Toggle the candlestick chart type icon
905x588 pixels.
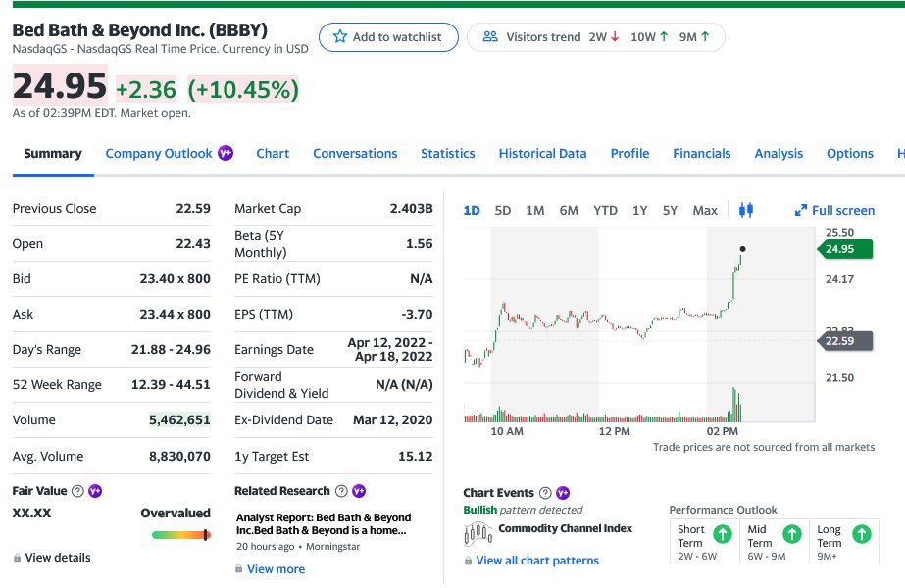pos(746,210)
